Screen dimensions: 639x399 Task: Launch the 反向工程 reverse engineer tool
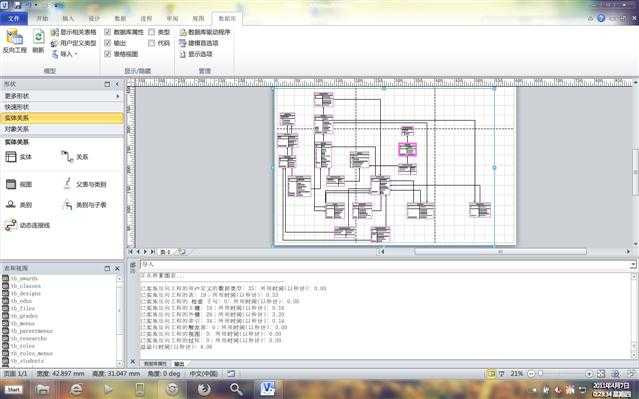pos(15,41)
